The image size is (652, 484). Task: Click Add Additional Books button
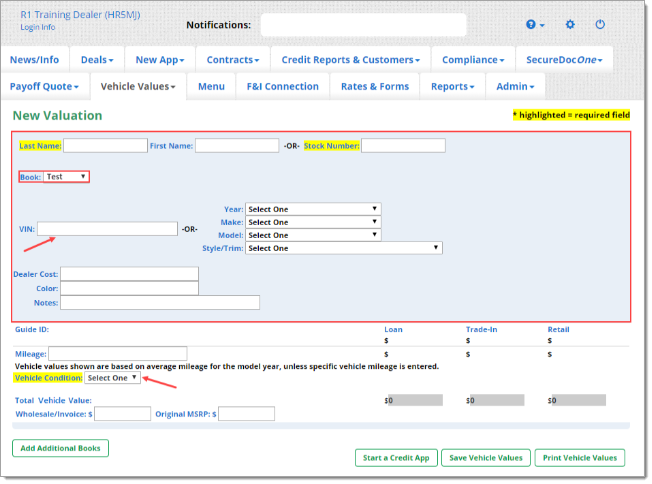(x=60, y=448)
